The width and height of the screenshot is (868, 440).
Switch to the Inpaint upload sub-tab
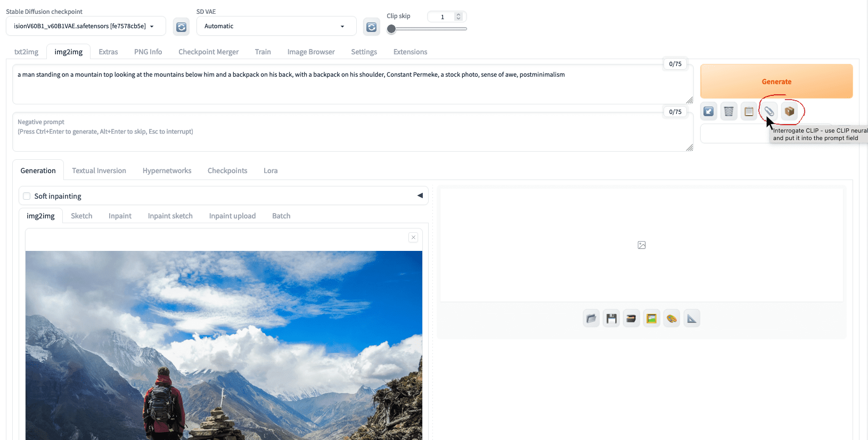[232, 216]
